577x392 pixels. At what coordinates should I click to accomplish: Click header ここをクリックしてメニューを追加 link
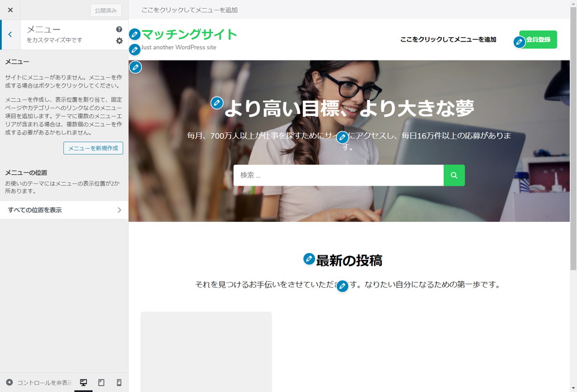[448, 39]
